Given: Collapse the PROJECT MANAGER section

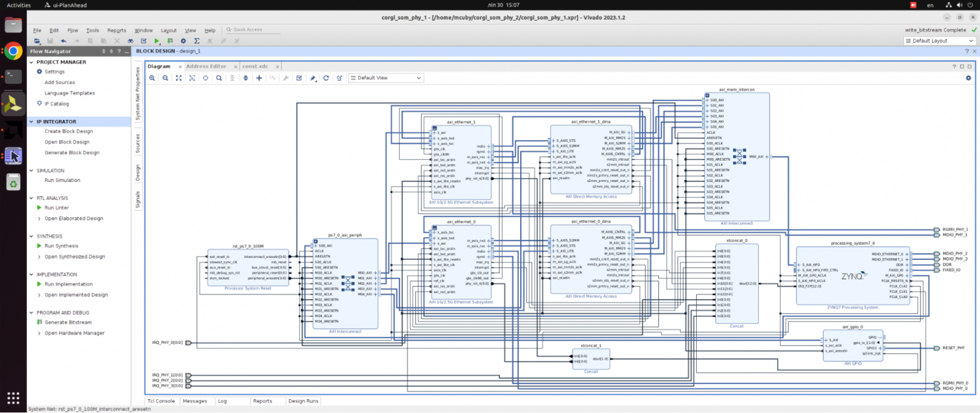Looking at the screenshot, I should click(x=32, y=62).
